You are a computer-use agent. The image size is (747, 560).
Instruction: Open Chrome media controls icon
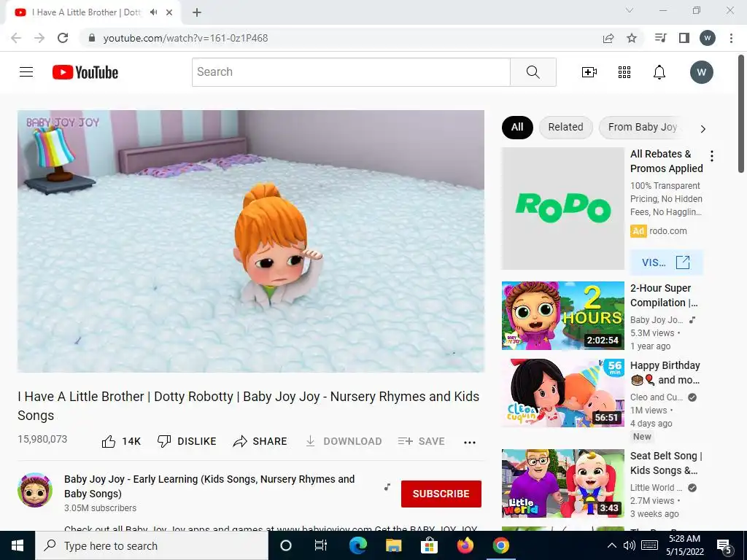coord(661,38)
